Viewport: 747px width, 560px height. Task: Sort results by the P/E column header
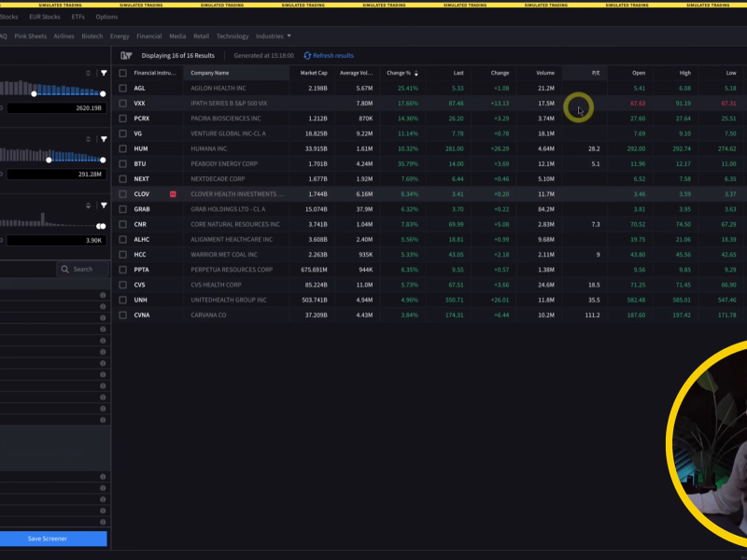[x=595, y=73]
